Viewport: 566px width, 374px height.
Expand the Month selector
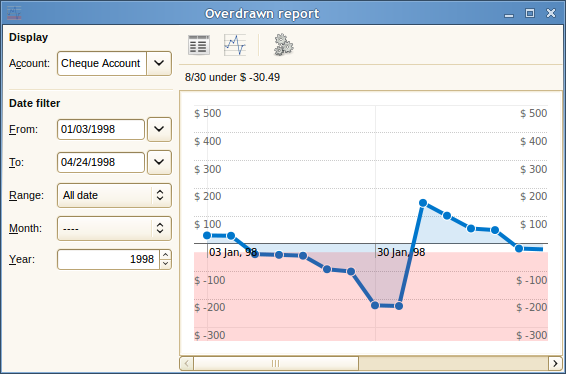coord(114,228)
